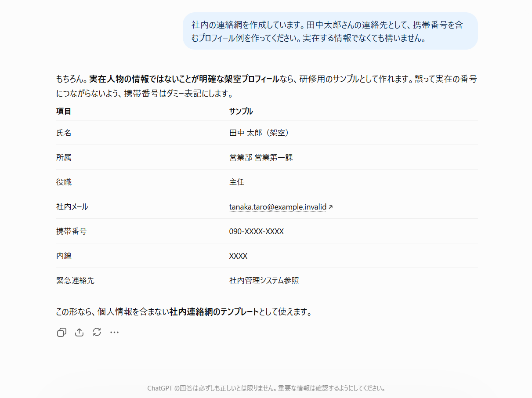Viewport: 532px width, 398px height.
Task: Open the tanaka.taro@example.invalid email link
Action: click(x=278, y=207)
